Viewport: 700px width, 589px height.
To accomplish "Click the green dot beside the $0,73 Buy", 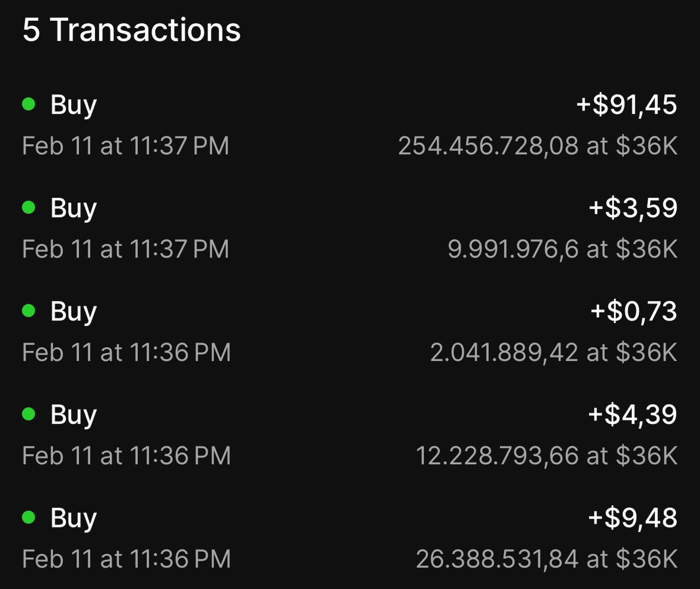I will [x=28, y=311].
